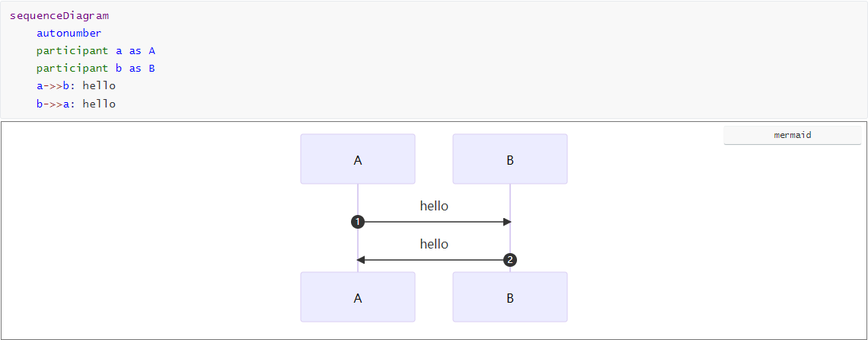Screen dimensions: 868x340
Task: Select the second hello message label
Action: 434,244
